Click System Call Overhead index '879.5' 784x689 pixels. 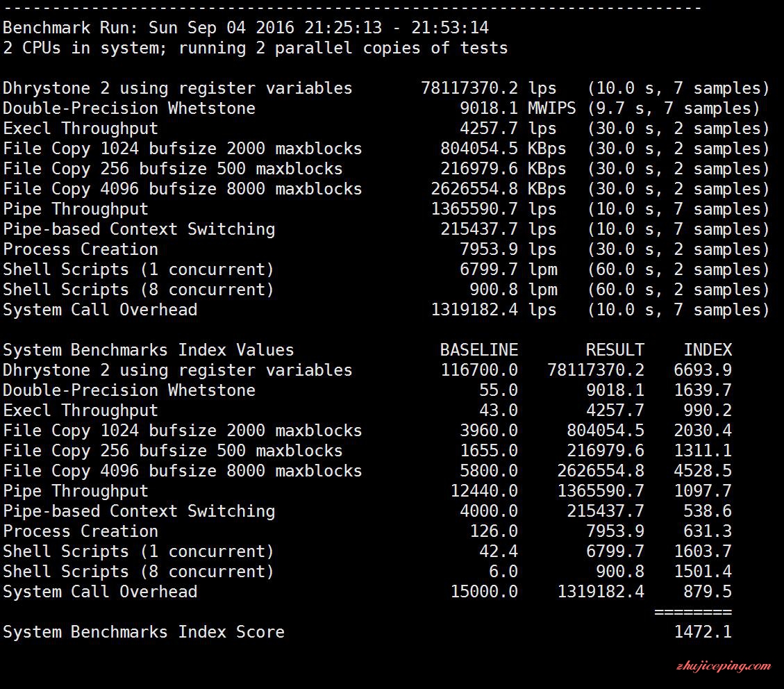(708, 592)
